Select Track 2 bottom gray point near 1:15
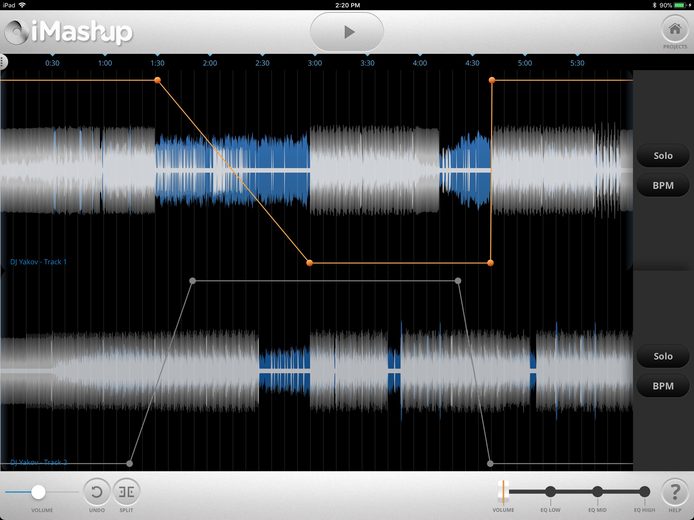 point(129,463)
